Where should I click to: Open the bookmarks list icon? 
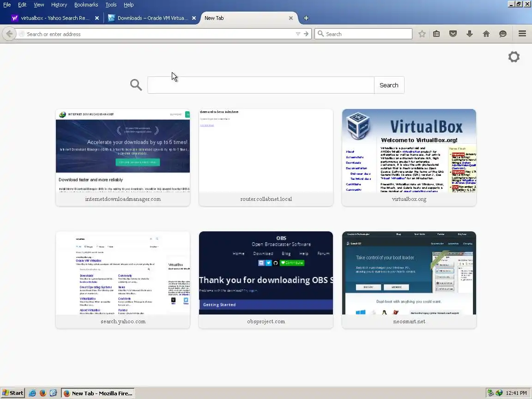pyautogui.click(x=436, y=34)
